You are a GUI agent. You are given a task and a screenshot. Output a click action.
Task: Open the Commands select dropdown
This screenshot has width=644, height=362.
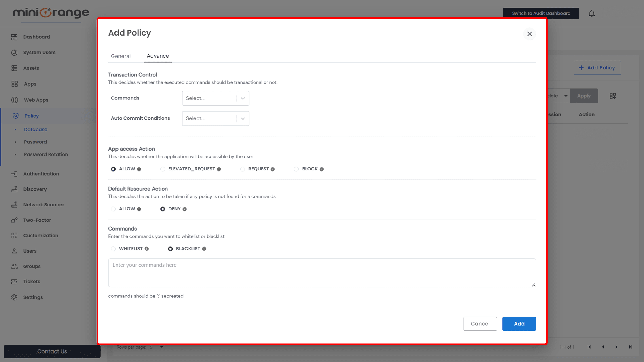(216, 98)
